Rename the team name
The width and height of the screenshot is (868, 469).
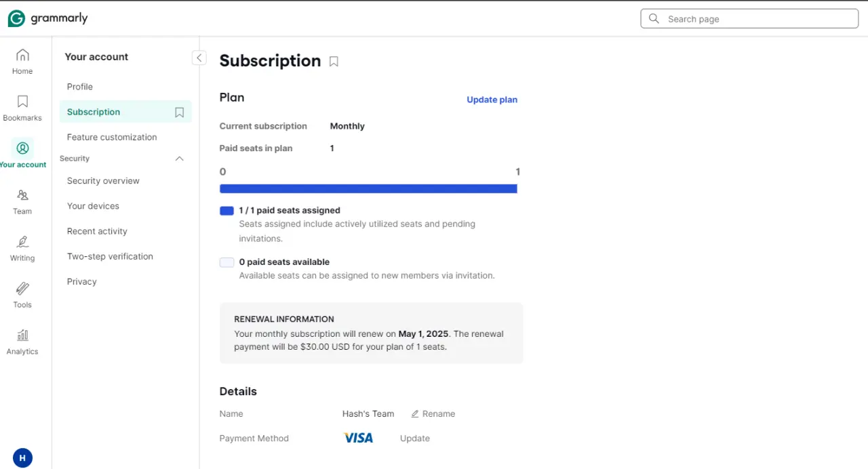pos(433,413)
